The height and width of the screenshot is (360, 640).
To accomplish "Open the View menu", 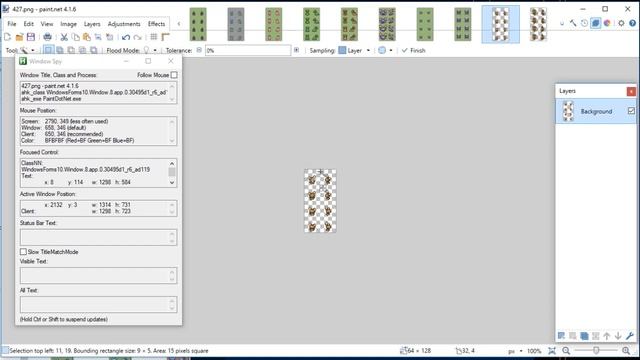I will tap(47, 24).
